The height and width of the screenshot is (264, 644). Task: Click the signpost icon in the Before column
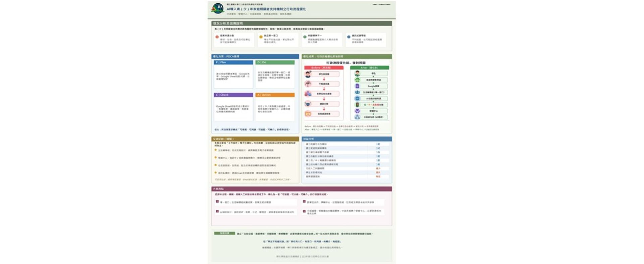coord(308,84)
